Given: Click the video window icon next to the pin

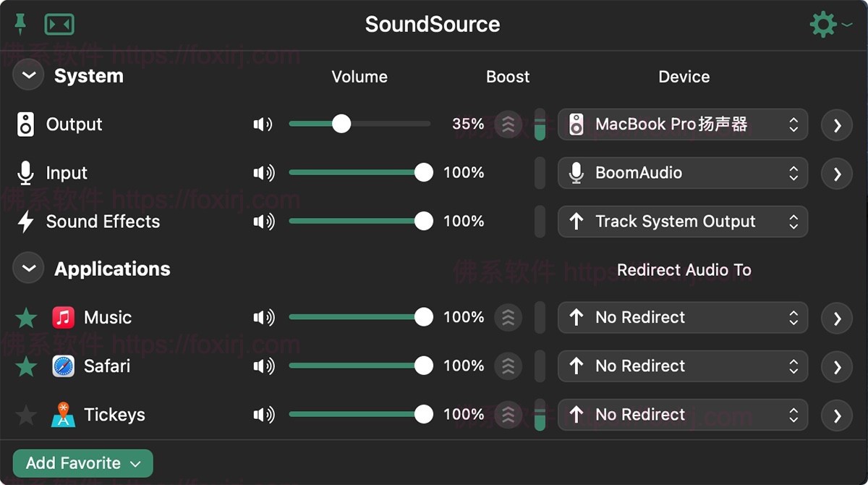Looking at the screenshot, I should click(60, 24).
